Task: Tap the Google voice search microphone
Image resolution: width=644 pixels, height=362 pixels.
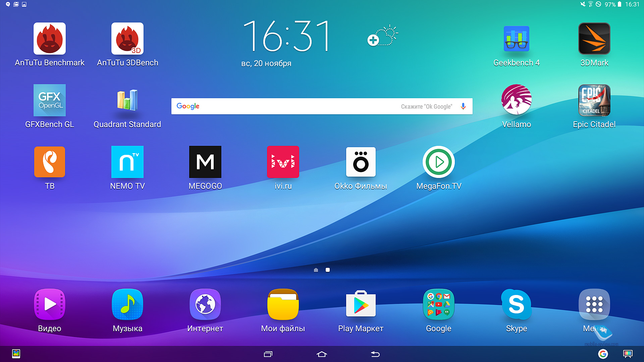Action: pos(463,106)
